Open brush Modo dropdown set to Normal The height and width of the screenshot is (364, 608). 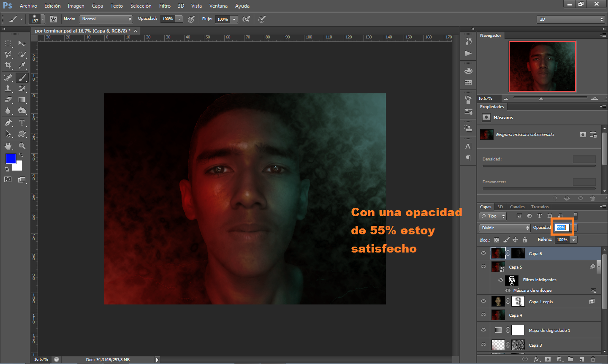(106, 19)
